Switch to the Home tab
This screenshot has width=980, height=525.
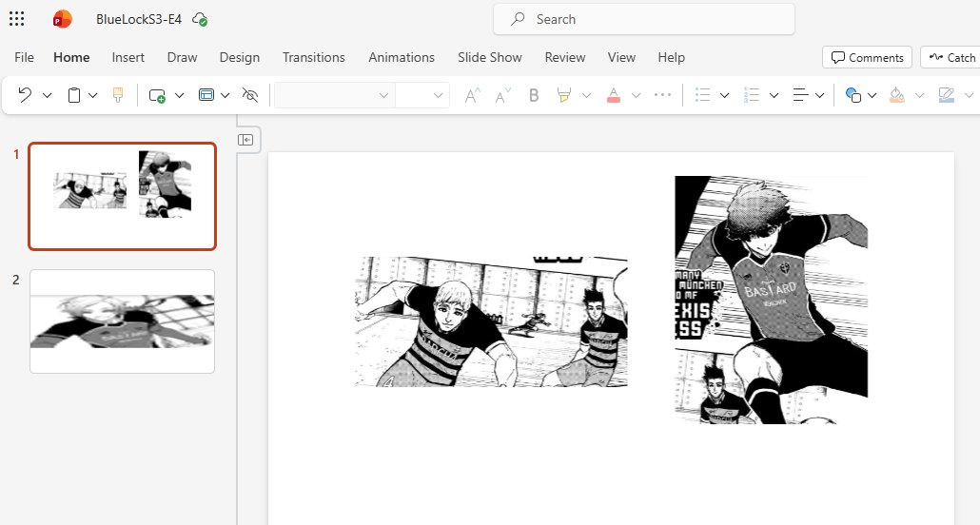pos(71,57)
